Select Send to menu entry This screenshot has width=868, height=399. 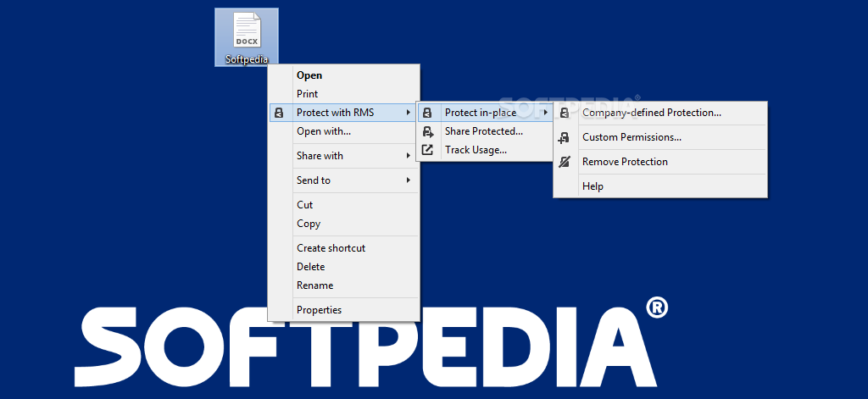point(344,180)
